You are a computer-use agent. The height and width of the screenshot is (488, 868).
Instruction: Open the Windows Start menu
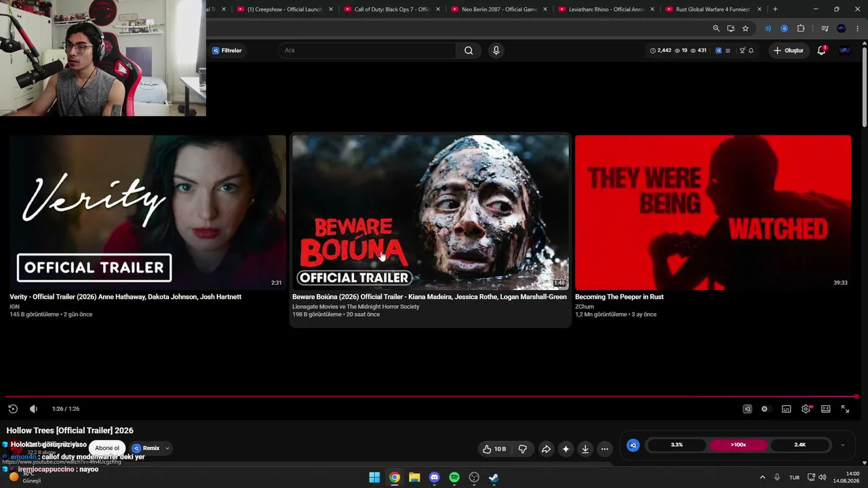[x=374, y=477]
